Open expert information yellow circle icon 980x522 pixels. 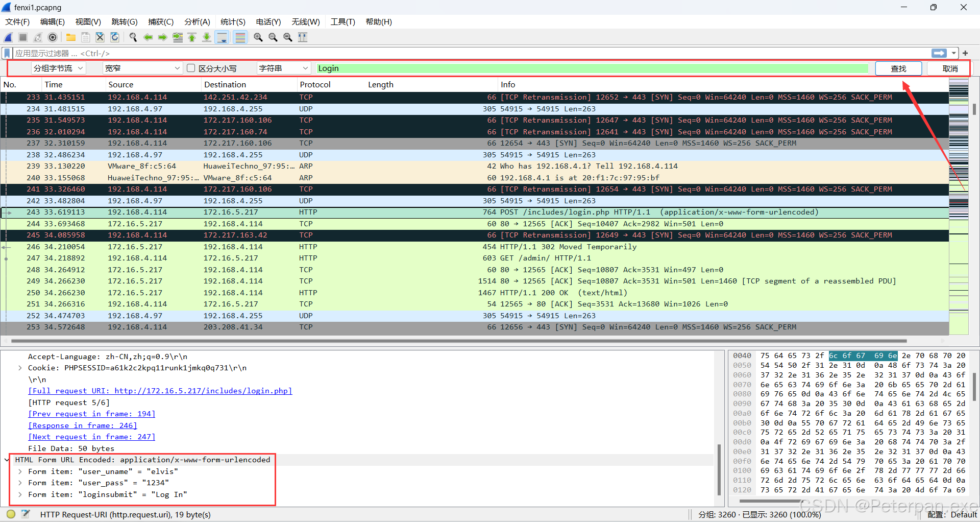coord(11,514)
